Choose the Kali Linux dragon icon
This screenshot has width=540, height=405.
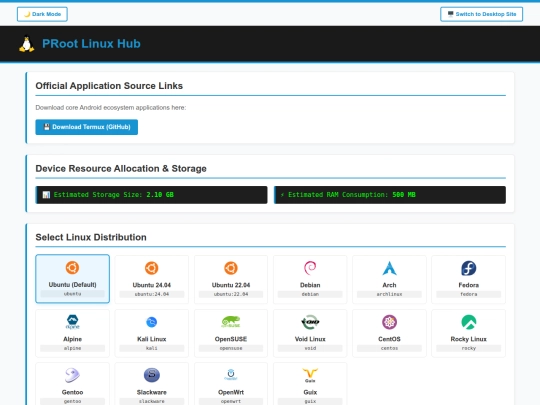(152, 322)
